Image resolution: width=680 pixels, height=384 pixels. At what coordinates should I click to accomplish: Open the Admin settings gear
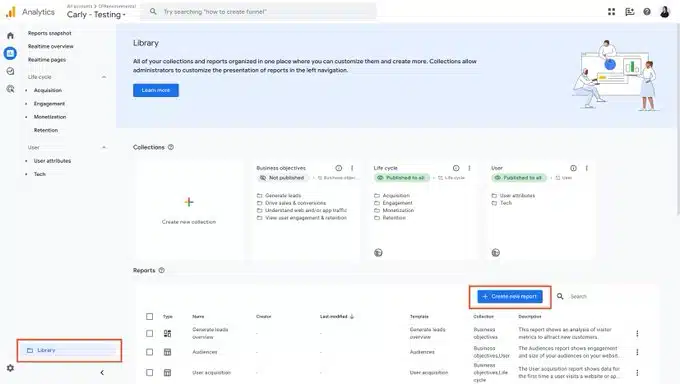(x=10, y=368)
